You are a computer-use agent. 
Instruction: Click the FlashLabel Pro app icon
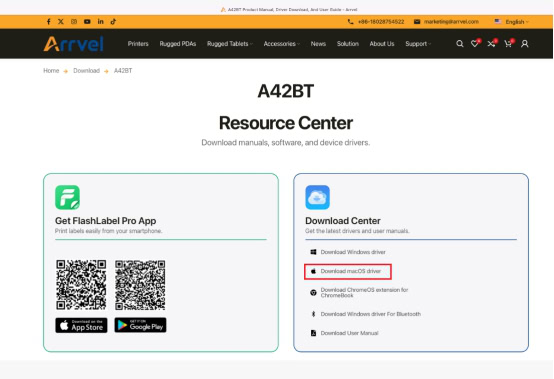coord(67,197)
